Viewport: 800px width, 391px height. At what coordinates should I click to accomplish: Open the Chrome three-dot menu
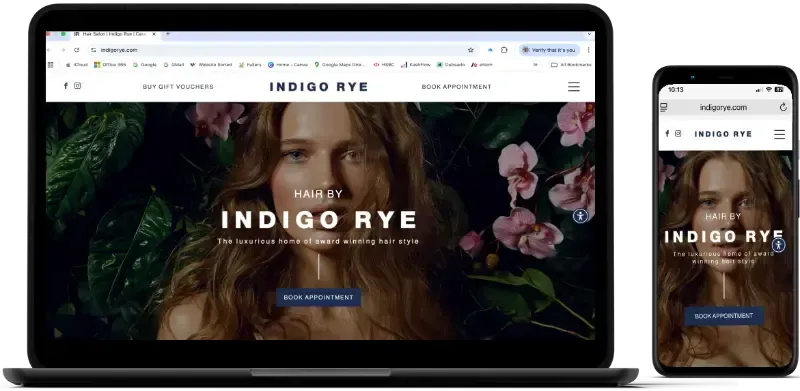pos(588,50)
